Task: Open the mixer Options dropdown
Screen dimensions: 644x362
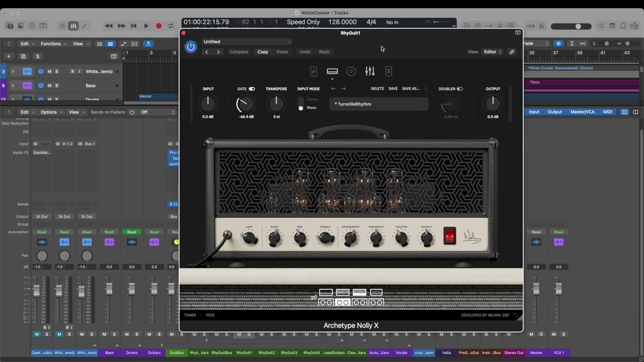Action: tap(52, 112)
